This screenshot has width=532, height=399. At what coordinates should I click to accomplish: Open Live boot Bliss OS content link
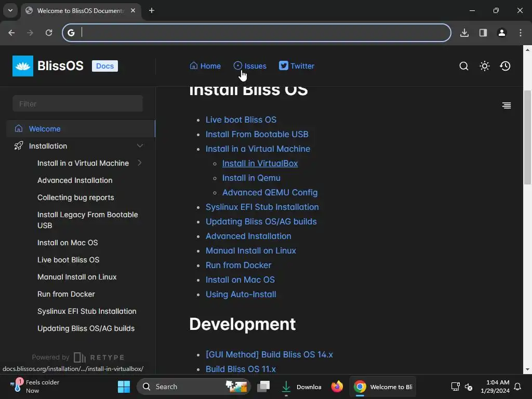click(241, 119)
